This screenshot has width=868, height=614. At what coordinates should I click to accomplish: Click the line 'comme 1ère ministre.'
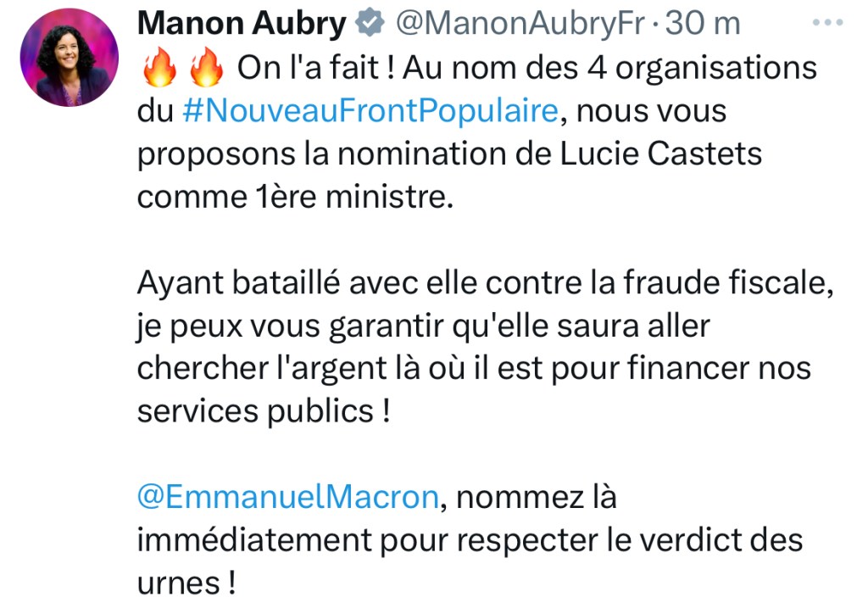pos(291,197)
